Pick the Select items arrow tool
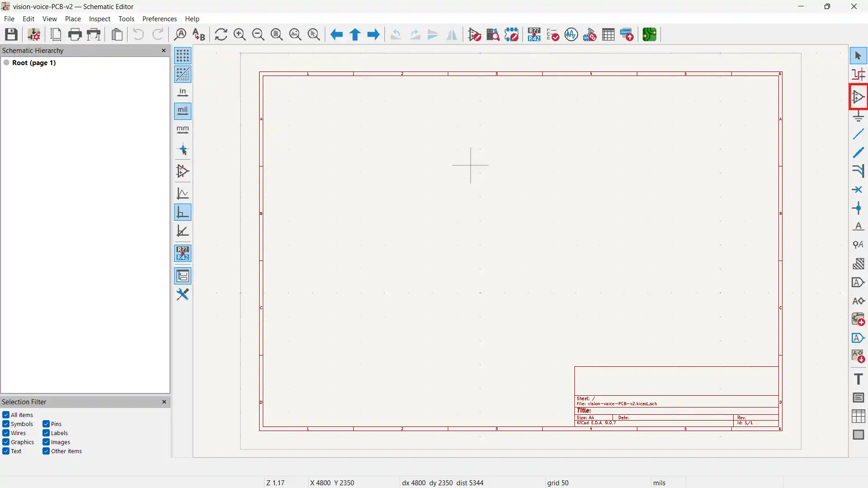 858,56
